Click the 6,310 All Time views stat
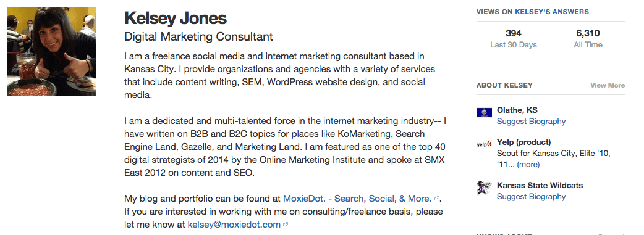Viewport: 644px width, 235px height. pos(588,39)
